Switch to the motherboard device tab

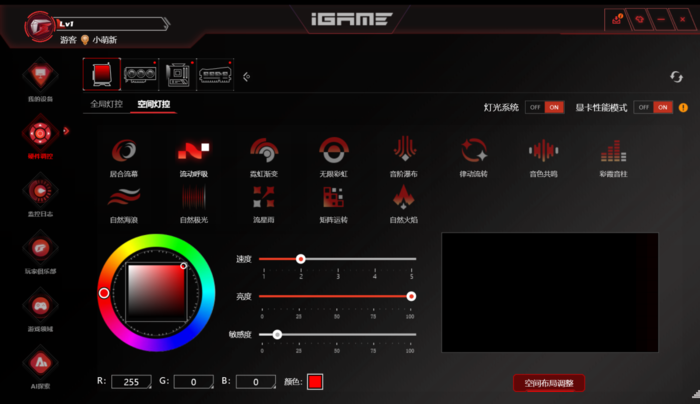click(178, 74)
